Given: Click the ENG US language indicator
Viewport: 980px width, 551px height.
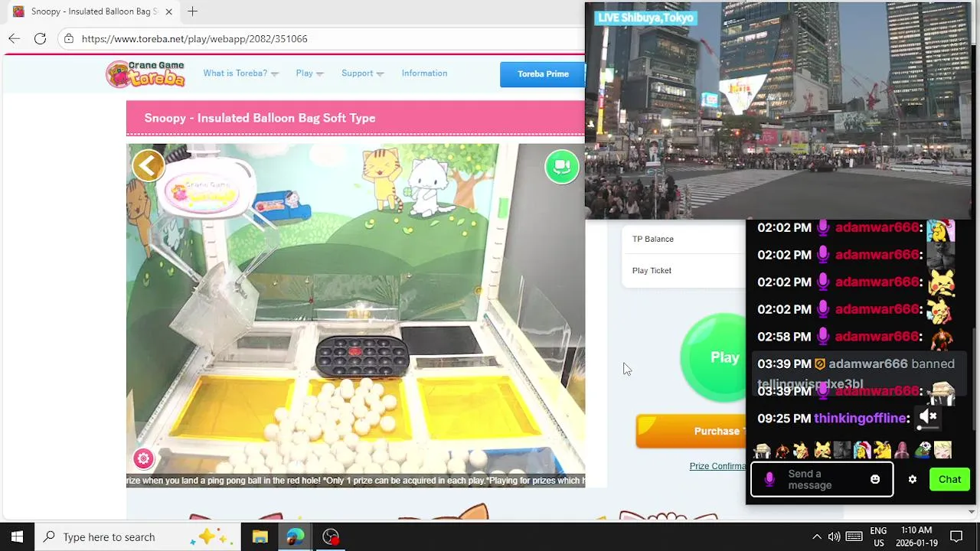Looking at the screenshot, I should coord(878,536).
